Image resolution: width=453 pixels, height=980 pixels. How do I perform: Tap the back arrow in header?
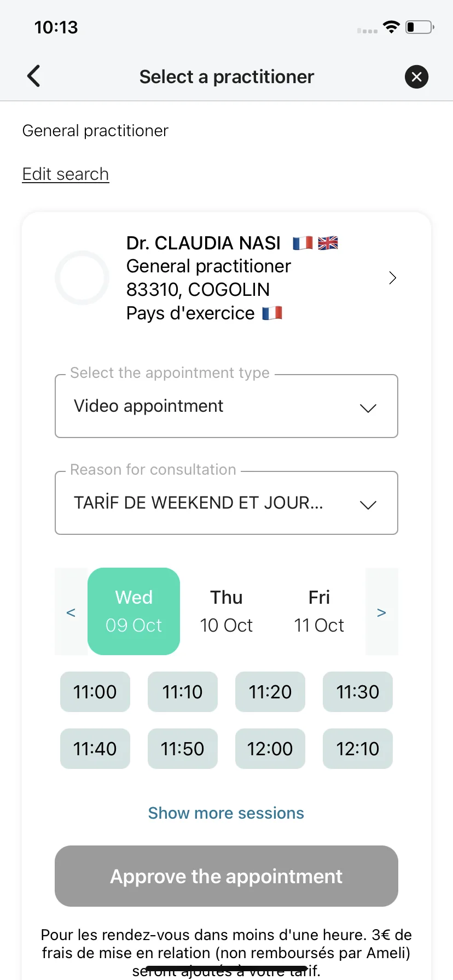point(34,76)
